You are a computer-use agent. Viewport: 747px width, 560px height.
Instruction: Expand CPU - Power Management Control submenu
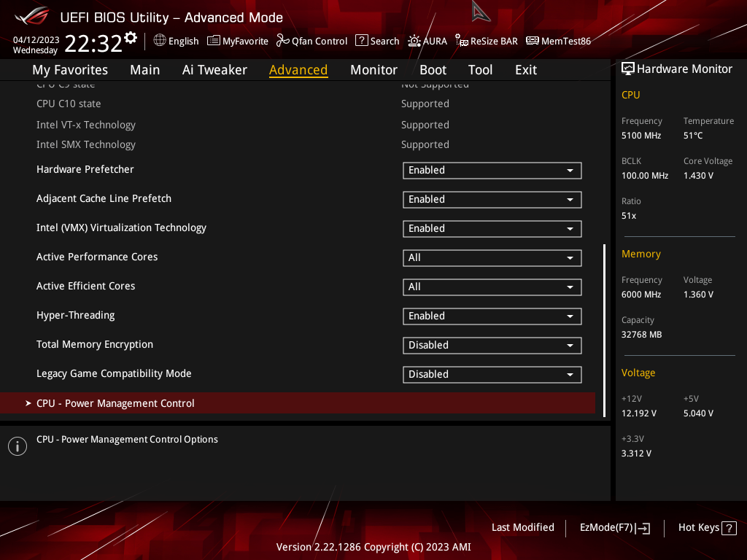298,403
